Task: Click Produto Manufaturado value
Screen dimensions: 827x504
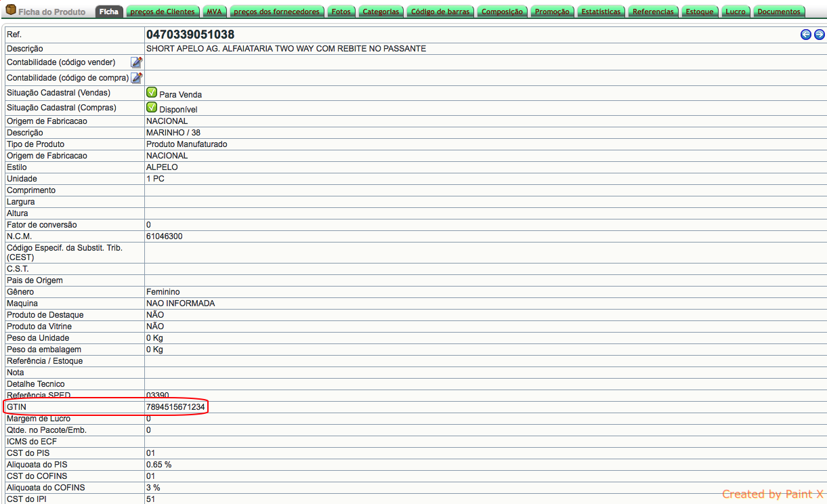Action: (x=187, y=144)
